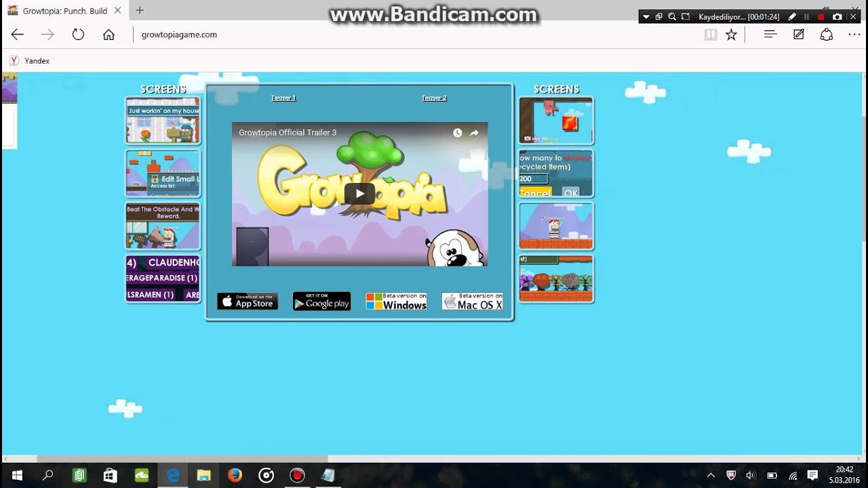868x488 pixels.
Task: Click Bandicam window-select overlapping squares icon
Action: 658,17
